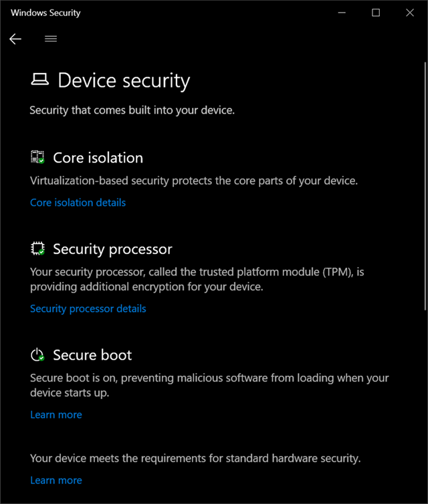The image size is (428, 504).
Task: Open Security processor details link
Action: click(x=88, y=309)
